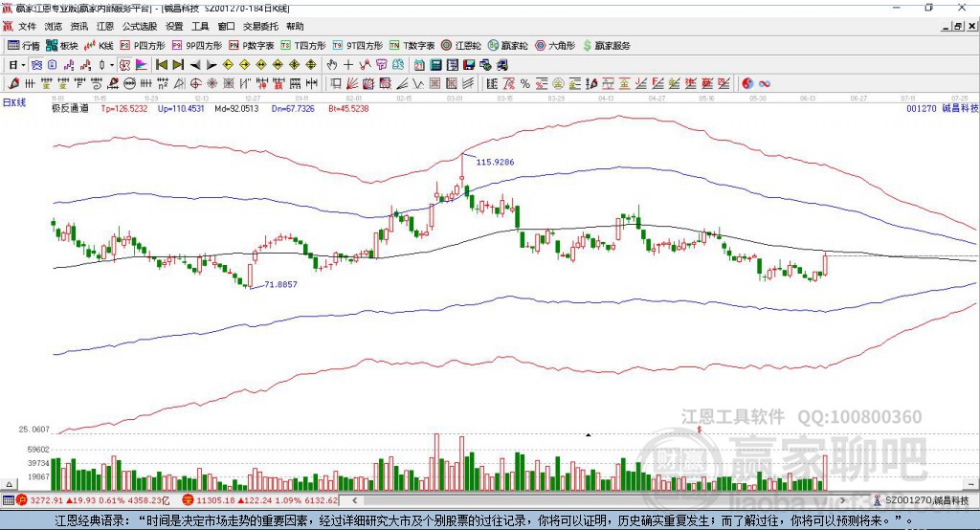
Task: Open the 六角形 hexagon tool
Action: click(555, 46)
